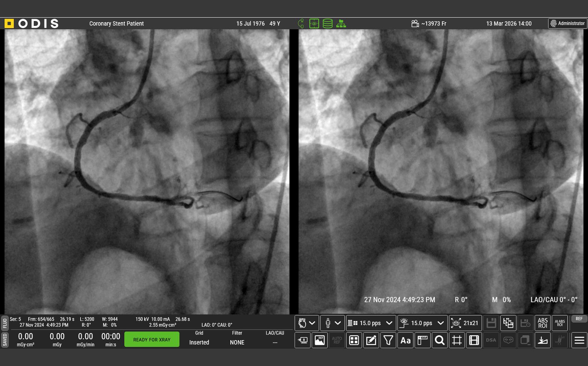Screen dimensions: 588x366
Task: Select the left angiogram image panel
Action: tap(147, 172)
